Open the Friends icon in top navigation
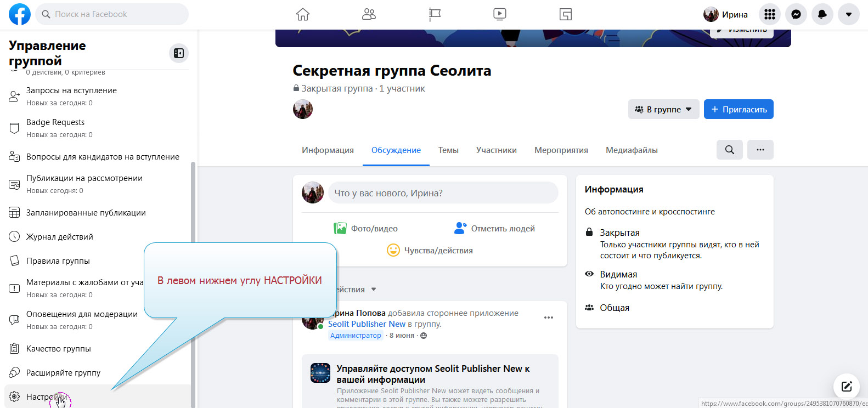Image resolution: width=868 pixels, height=408 pixels. click(369, 14)
